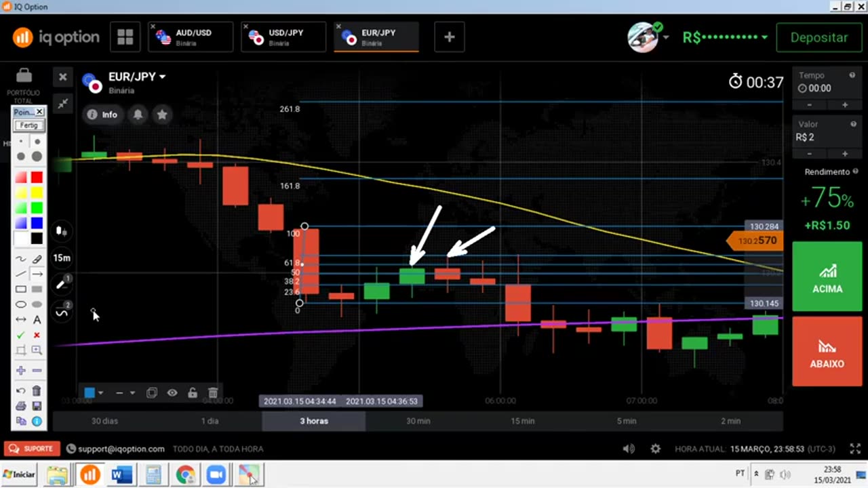Image resolution: width=868 pixels, height=488 pixels.
Task: Clear annotations with the trash bin
Action: 37,391
